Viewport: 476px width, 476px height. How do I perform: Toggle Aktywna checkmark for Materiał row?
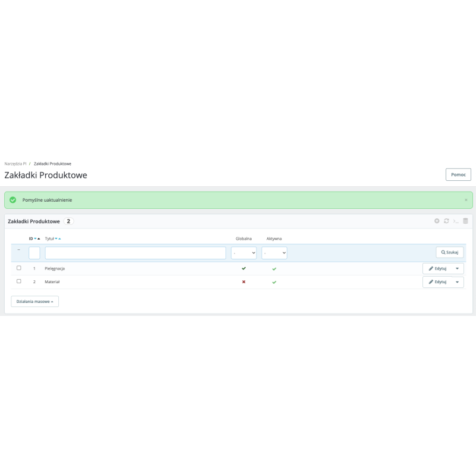(274, 282)
